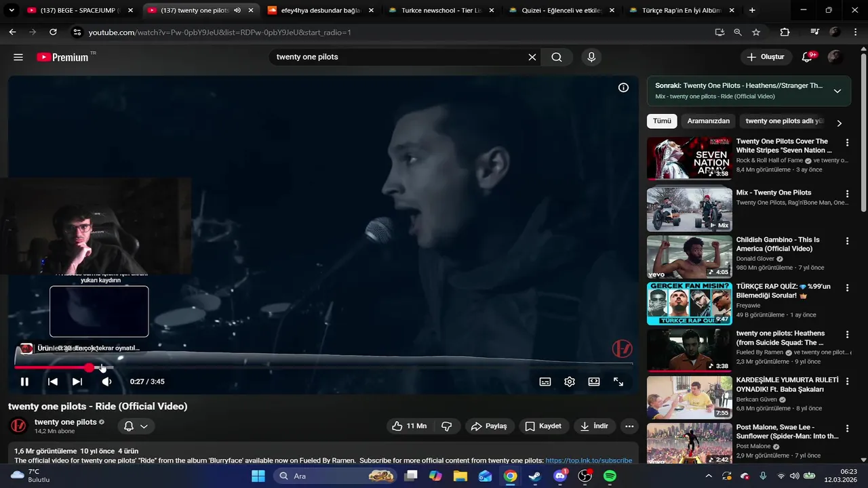Open Post Malone Sunflower video title
868x488 pixels.
tap(787, 432)
